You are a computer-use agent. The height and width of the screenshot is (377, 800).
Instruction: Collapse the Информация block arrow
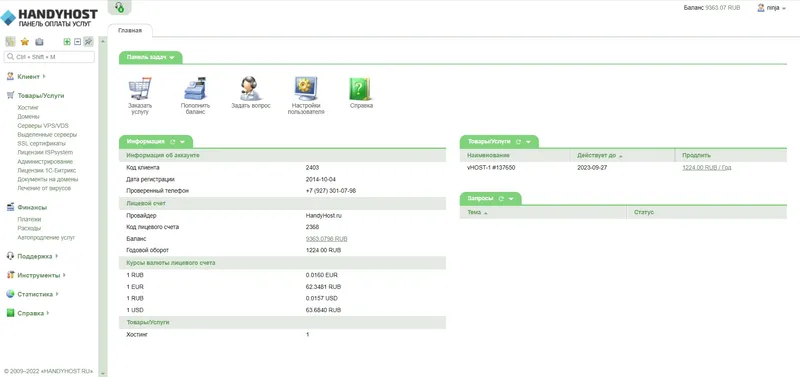(x=182, y=142)
